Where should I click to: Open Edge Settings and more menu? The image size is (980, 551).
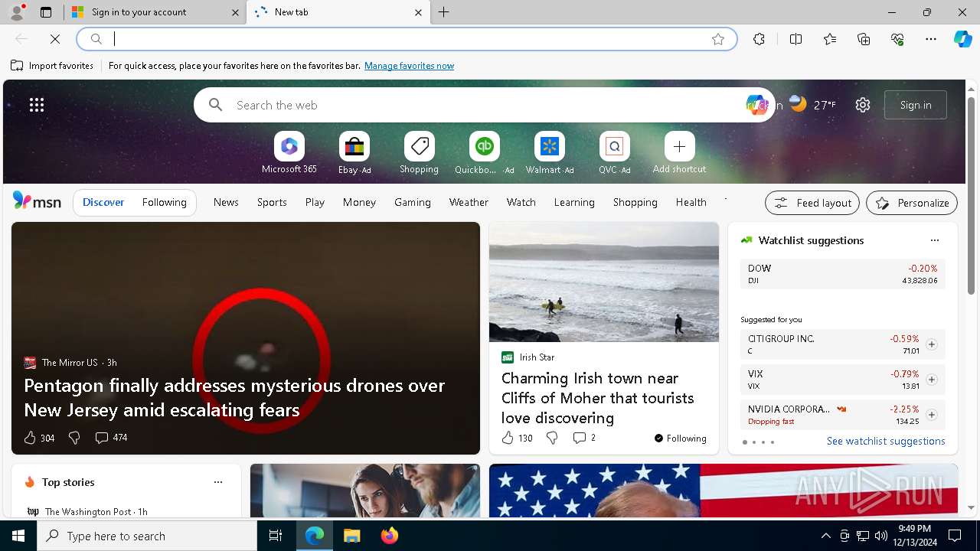(931, 39)
